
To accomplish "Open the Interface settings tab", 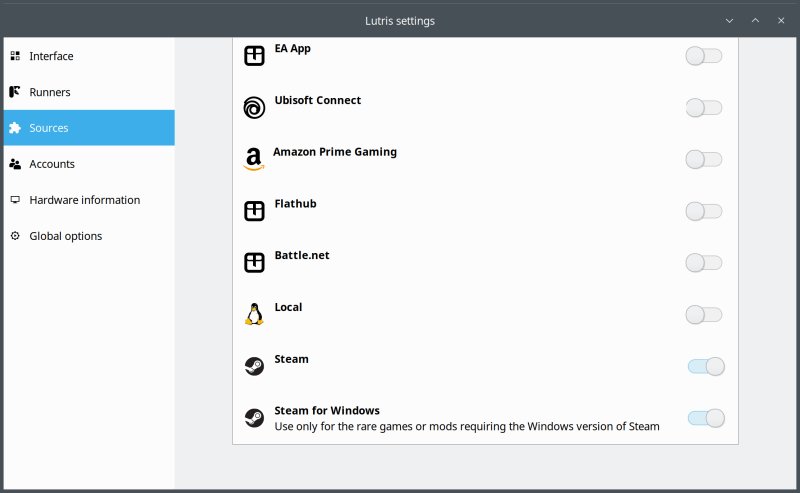I will pos(51,56).
